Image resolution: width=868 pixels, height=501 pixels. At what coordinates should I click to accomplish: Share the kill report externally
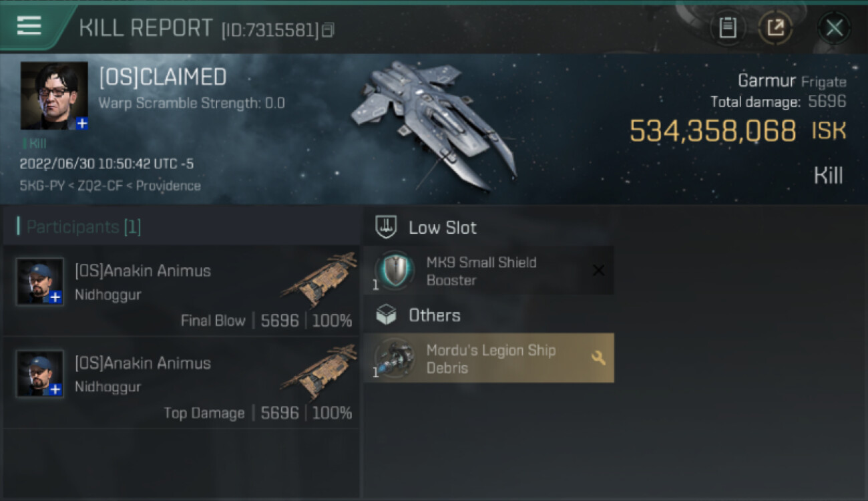775,28
